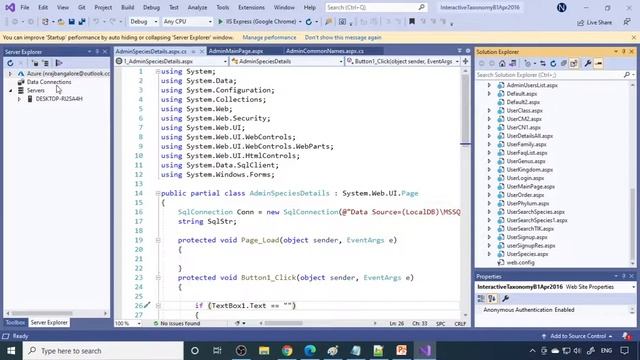Image resolution: width=640 pixels, height=360 pixels.
Task: Expand UserMainPage.aspx in Solution Explorer
Action: 489,187
